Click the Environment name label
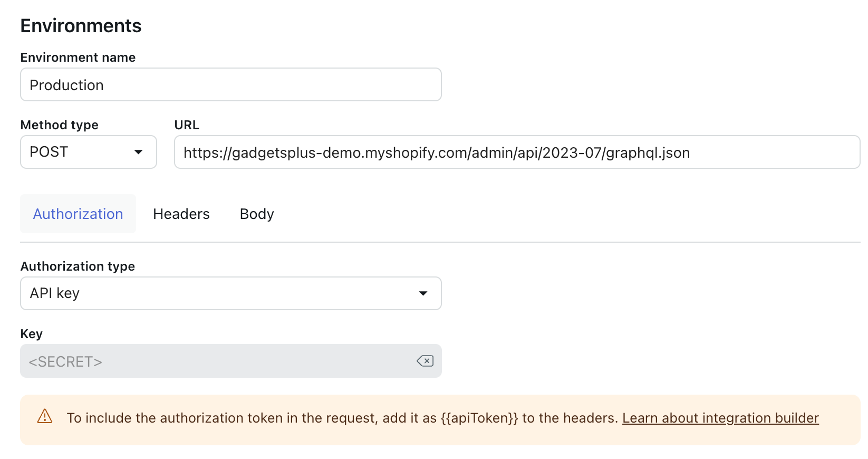 pos(78,58)
